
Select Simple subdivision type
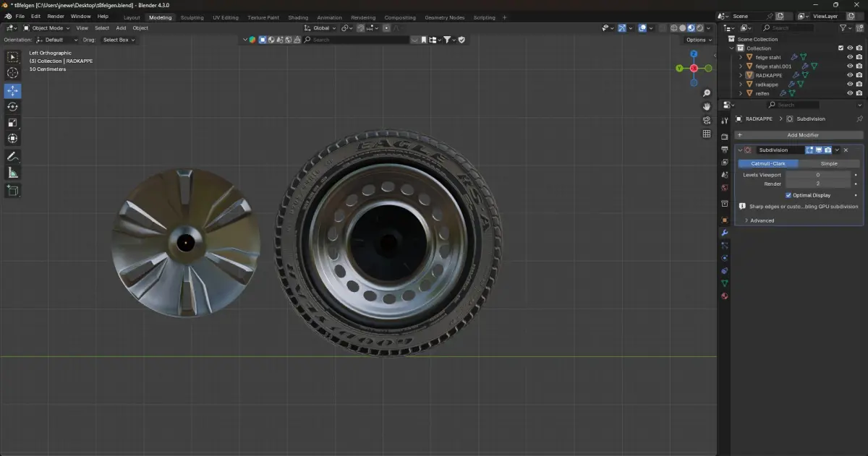[x=829, y=163]
